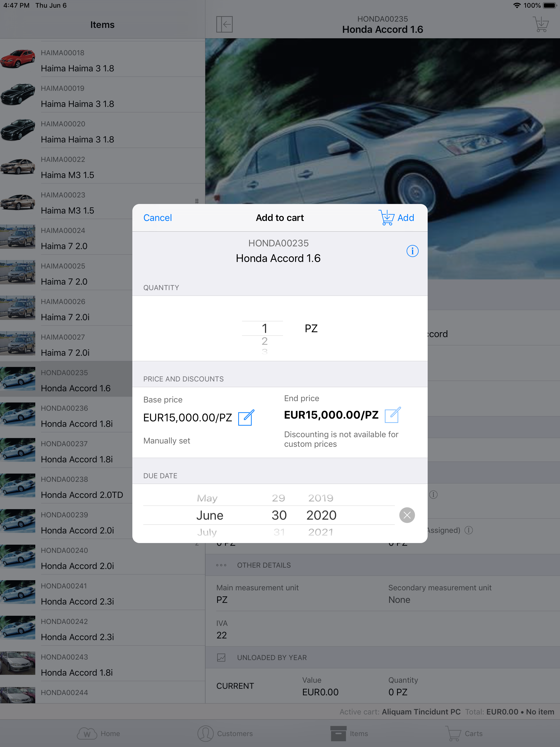This screenshot has height=747, width=560.
Task: Switch to the Items tab
Action: (349, 734)
